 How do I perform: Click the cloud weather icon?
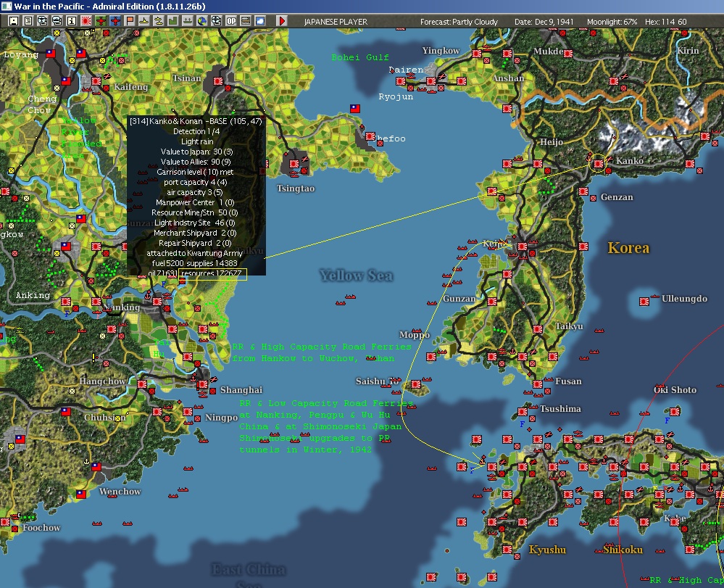click(260, 21)
